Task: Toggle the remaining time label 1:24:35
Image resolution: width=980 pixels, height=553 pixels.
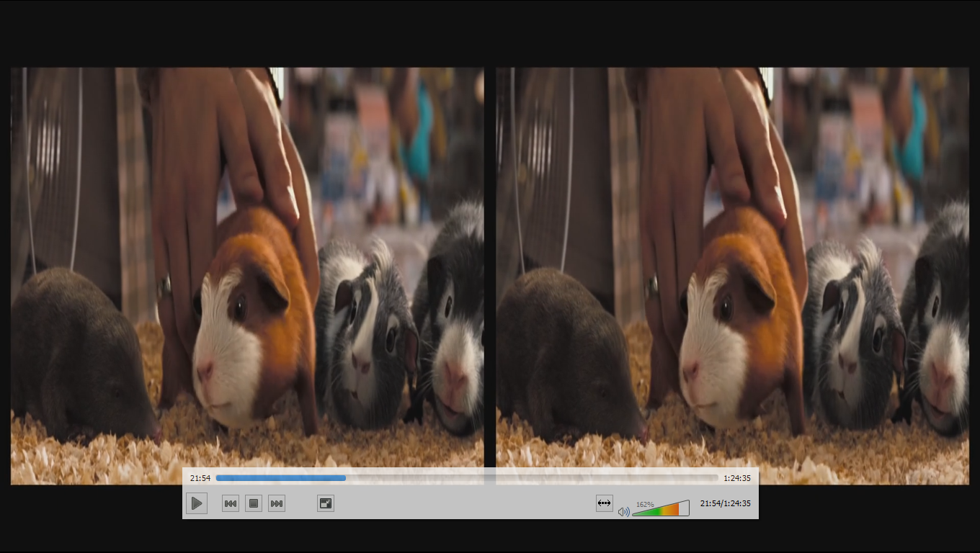Action: coord(737,478)
